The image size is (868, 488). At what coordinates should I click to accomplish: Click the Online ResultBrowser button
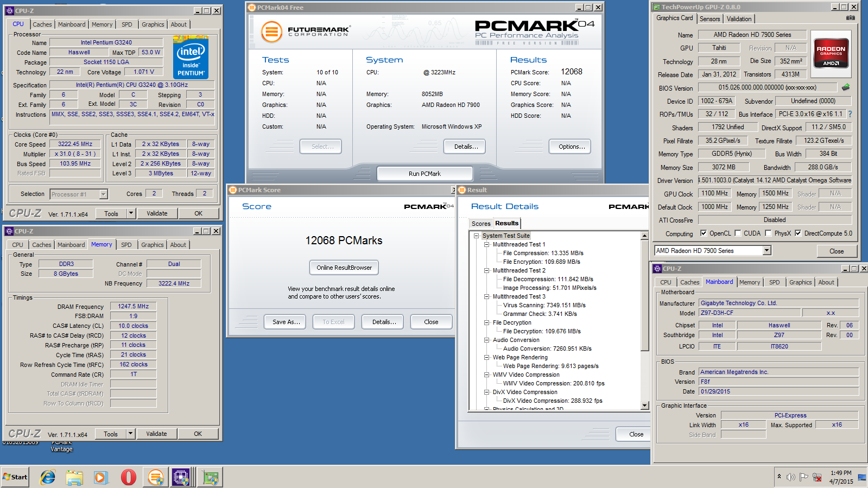(344, 268)
